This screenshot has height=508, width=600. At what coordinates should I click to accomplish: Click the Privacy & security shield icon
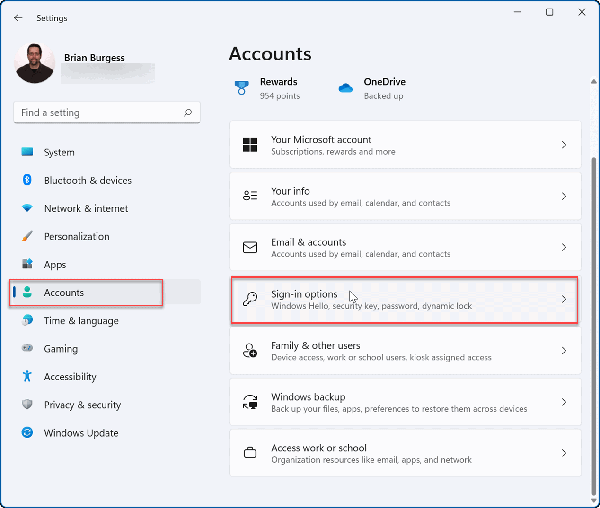coord(27,404)
